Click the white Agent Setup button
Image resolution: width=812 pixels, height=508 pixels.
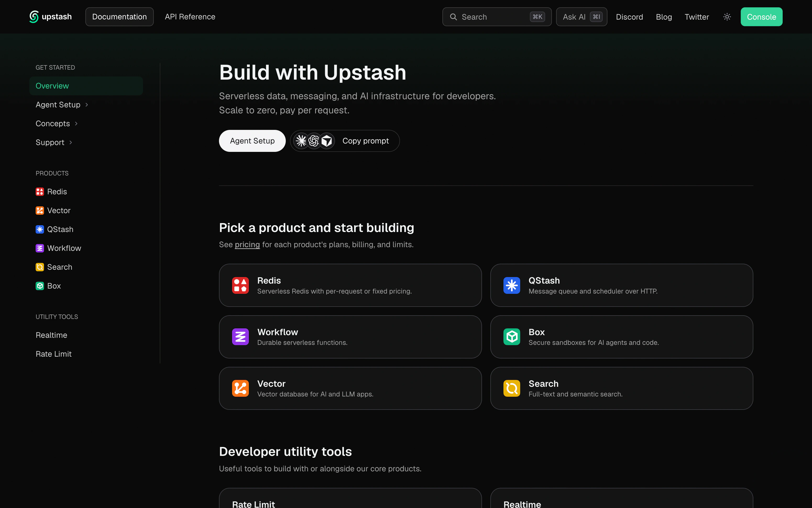point(252,141)
